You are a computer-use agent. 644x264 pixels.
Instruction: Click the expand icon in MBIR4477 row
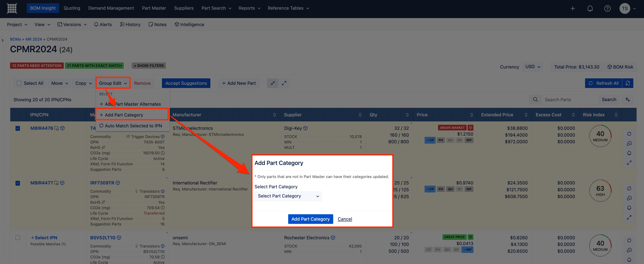(629, 217)
